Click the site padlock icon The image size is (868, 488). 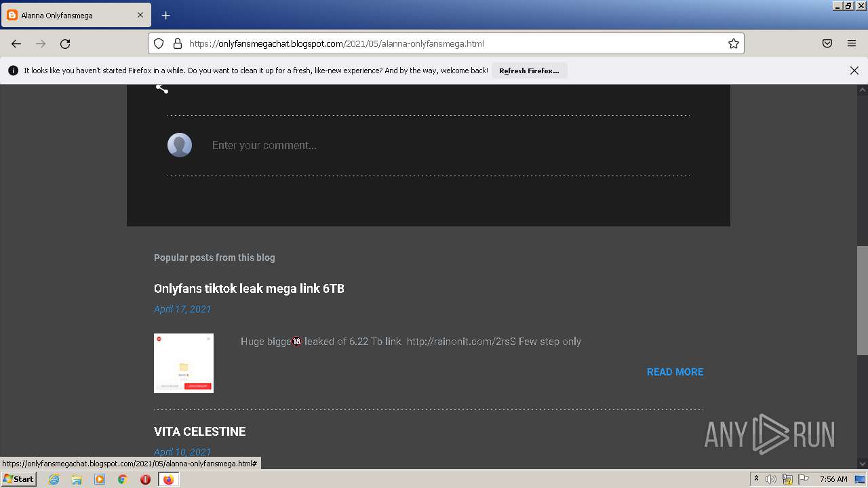click(178, 43)
